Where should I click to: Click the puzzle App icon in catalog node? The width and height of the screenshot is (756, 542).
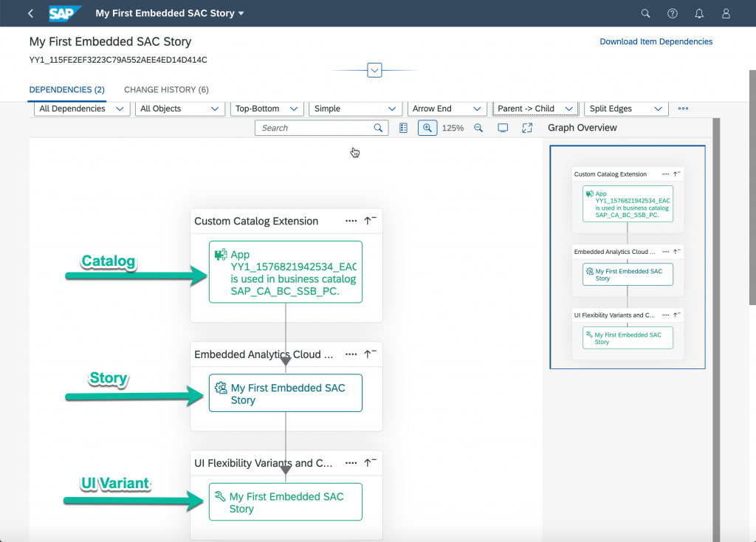coord(221,255)
